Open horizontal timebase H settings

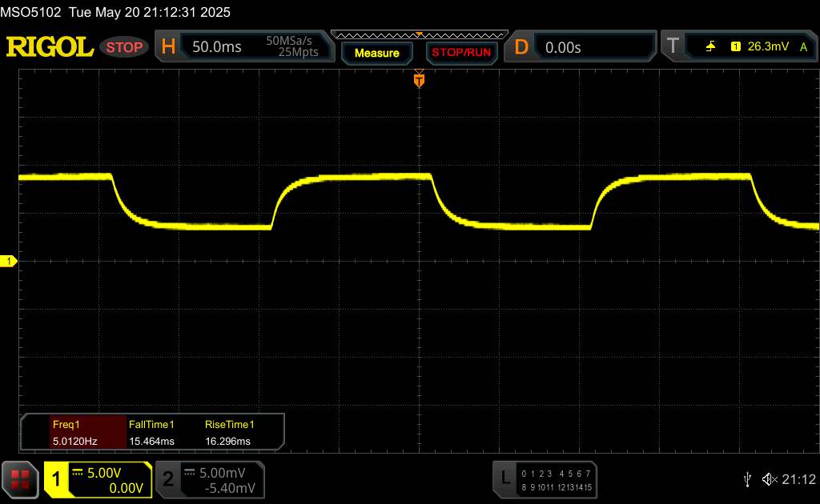pos(168,46)
